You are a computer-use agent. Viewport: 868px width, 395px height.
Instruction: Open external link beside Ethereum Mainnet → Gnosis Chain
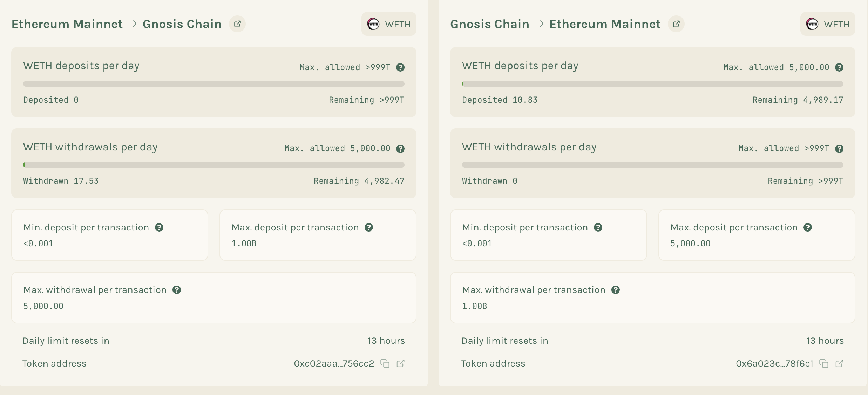(x=237, y=24)
